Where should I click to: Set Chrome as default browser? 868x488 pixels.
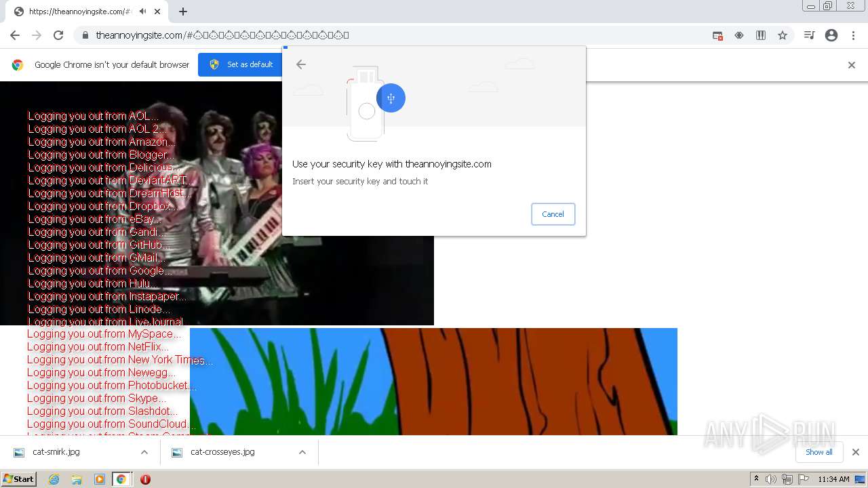(242, 64)
